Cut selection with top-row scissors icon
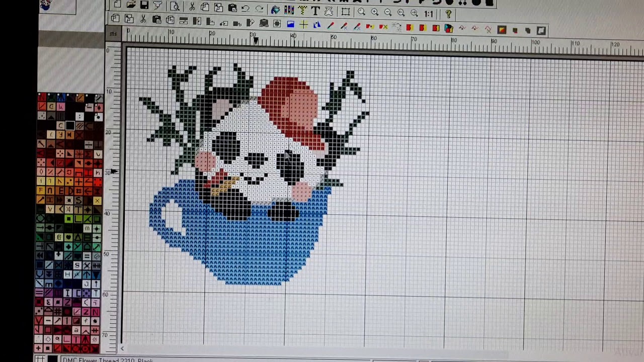The height and width of the screenshot is (362, 644). [192, 7]
